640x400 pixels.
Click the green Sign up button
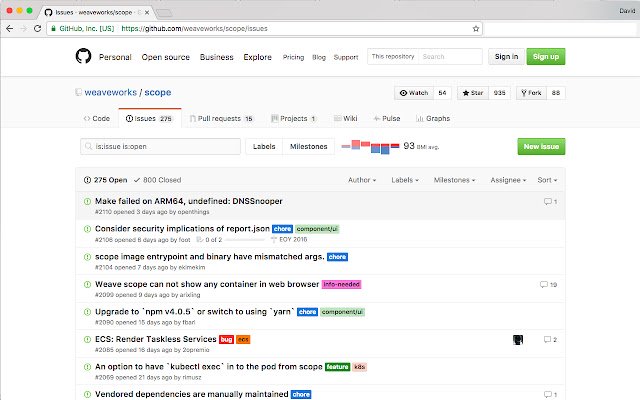tap(546, 56)
